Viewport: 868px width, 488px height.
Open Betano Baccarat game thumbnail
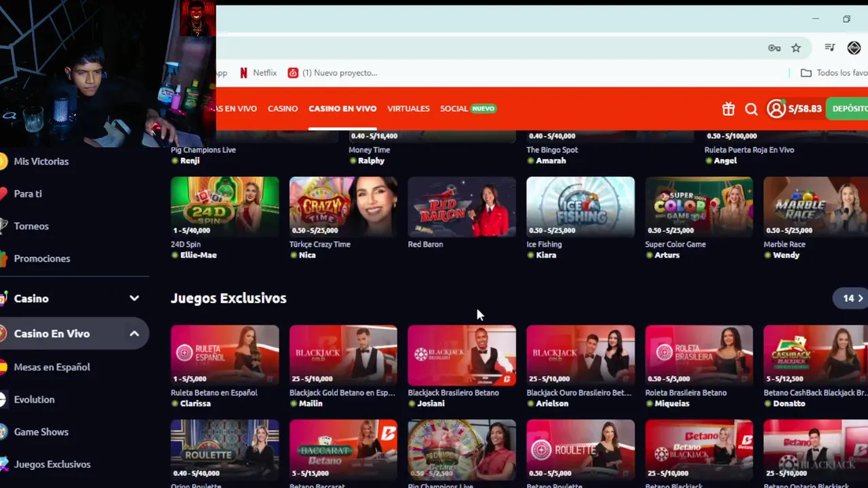343,449
